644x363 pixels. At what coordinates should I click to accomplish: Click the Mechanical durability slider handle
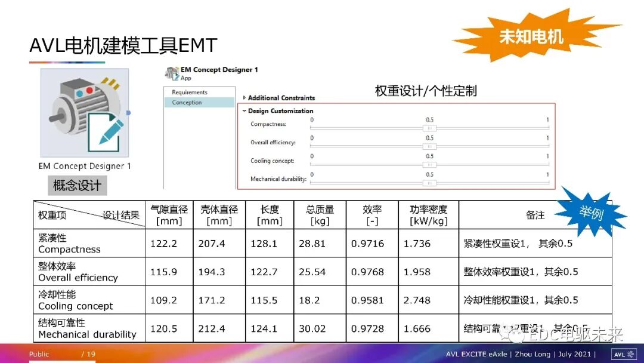pyautogui.click(x=429, y=183)
